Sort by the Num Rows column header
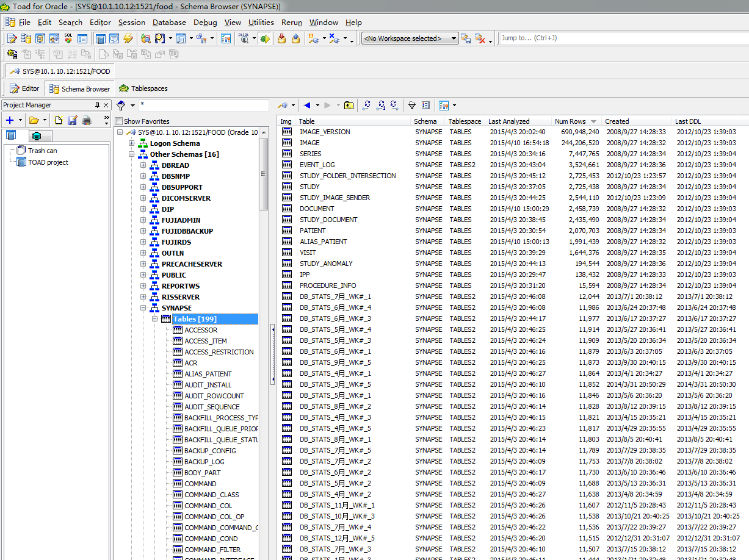The height and width of the screenshot is (560, 749). 576,121
